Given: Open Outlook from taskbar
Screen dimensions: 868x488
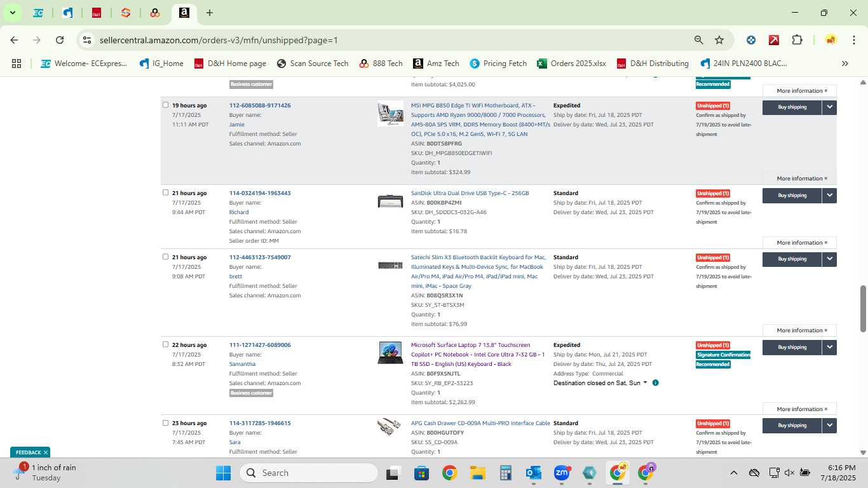Looking at the screenshot, I should click(x=533, y=473).
